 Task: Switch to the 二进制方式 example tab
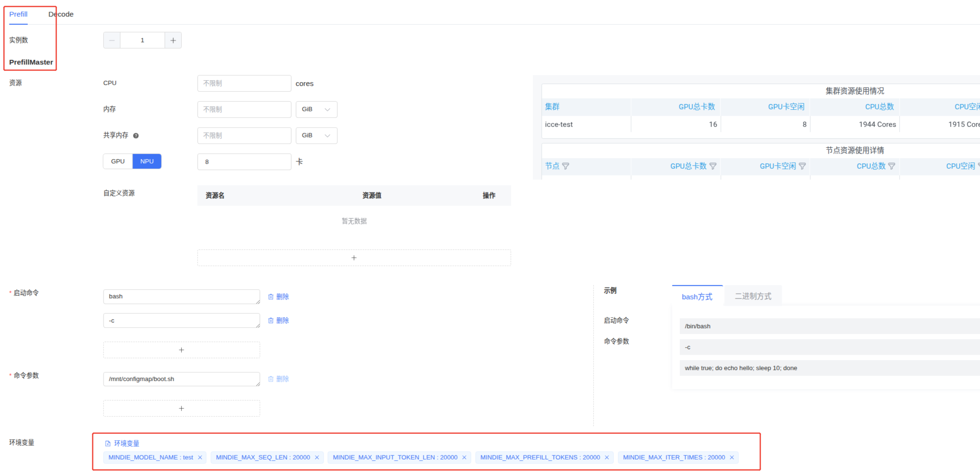click(753, 296)
